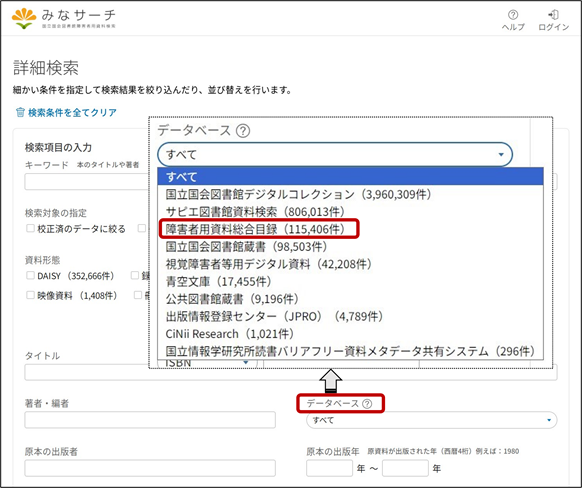Select 障害者用資料総合目録 (115,406件) option
This screenshot has width=582, height=488.
350,229
